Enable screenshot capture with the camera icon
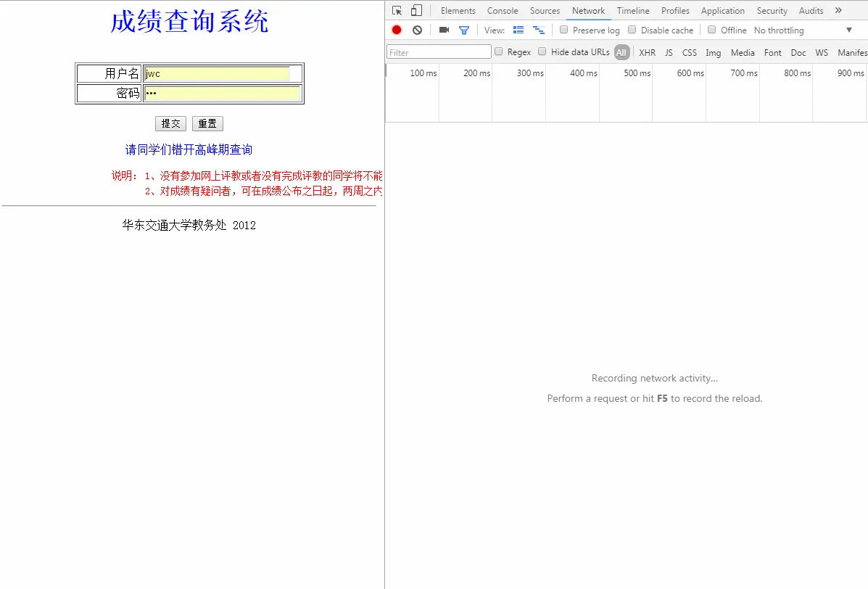The height and width of the screenshot is (589, 868). pos(444,30)
